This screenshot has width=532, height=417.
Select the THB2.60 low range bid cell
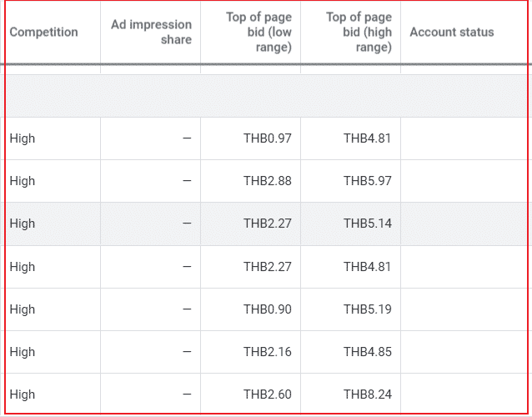[267, 394]
